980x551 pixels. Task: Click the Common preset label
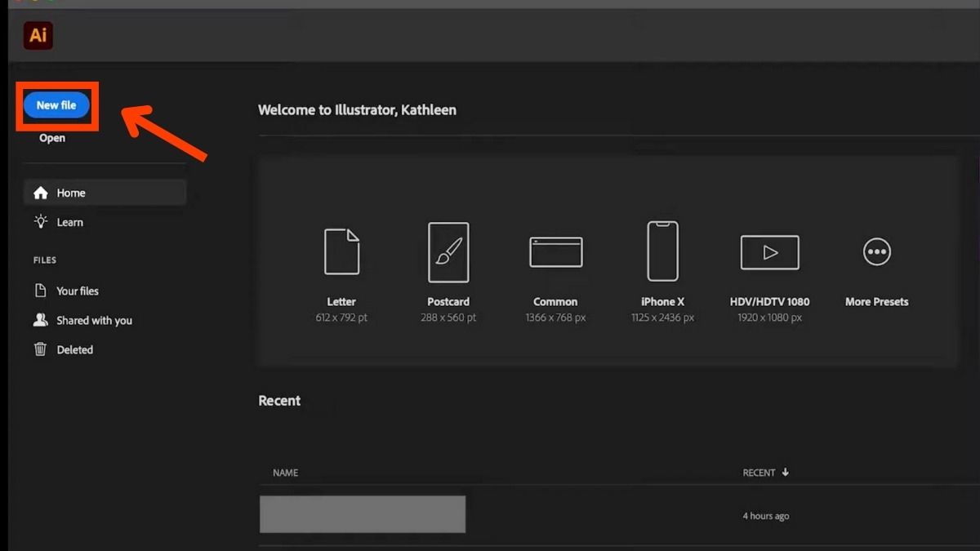555,301
